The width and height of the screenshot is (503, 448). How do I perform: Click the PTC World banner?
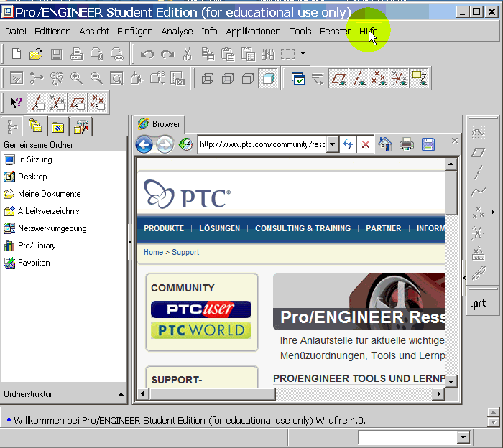[x=201, y=330]
